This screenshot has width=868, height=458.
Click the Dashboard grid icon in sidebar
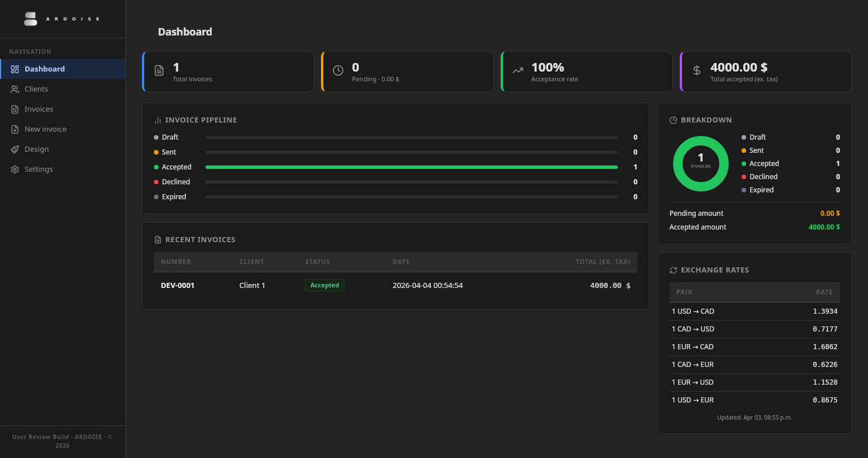click(x=15, y=69)
